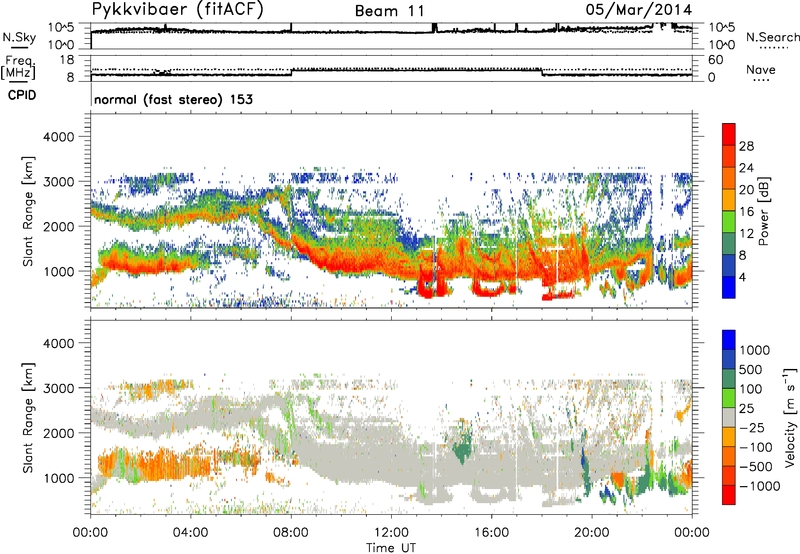
Task: Select the 4 label on Power colorbar
Action: (743, 277)
